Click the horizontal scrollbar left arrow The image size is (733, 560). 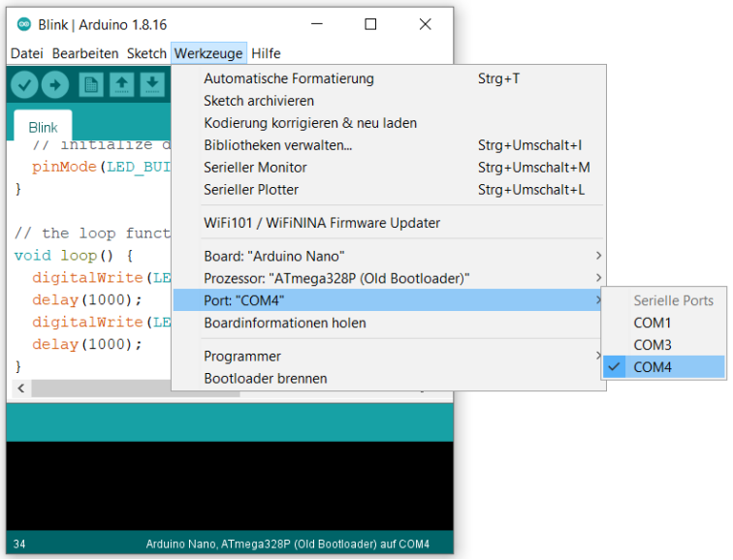(x=21, y=388)
